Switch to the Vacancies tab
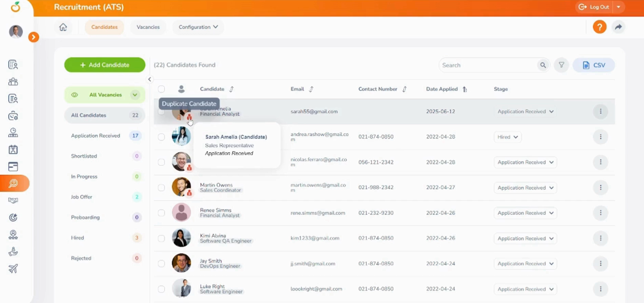Viewport: 644px width, 303px height. point(148,27)
